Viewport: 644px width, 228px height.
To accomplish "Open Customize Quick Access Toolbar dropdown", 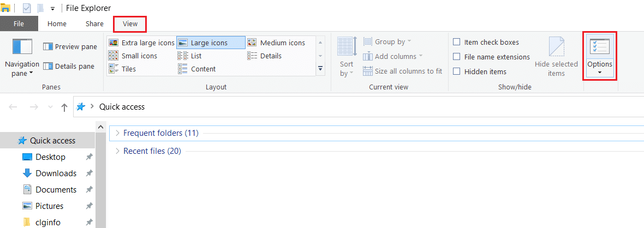I will [52, 9].
